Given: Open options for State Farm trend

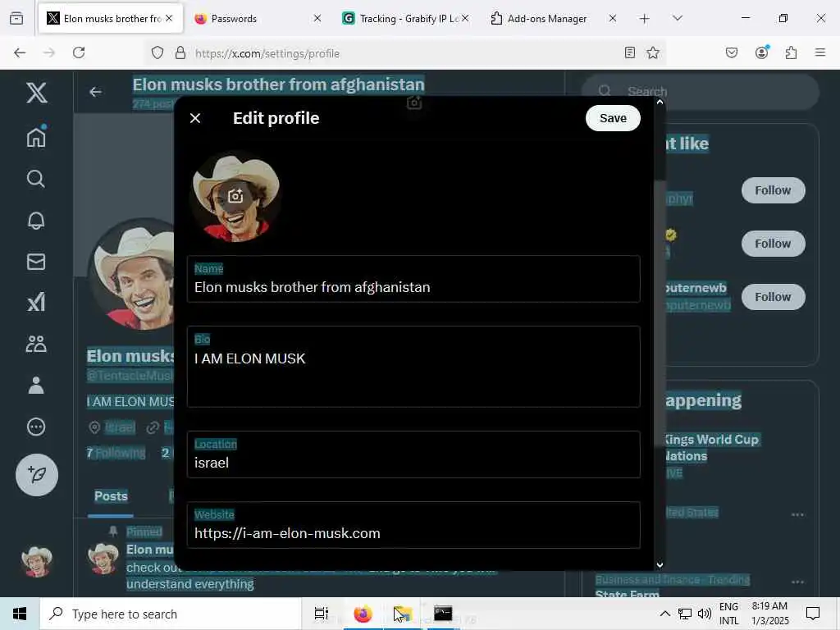Looking at the screenshot, I should click(x=797, y=582).
